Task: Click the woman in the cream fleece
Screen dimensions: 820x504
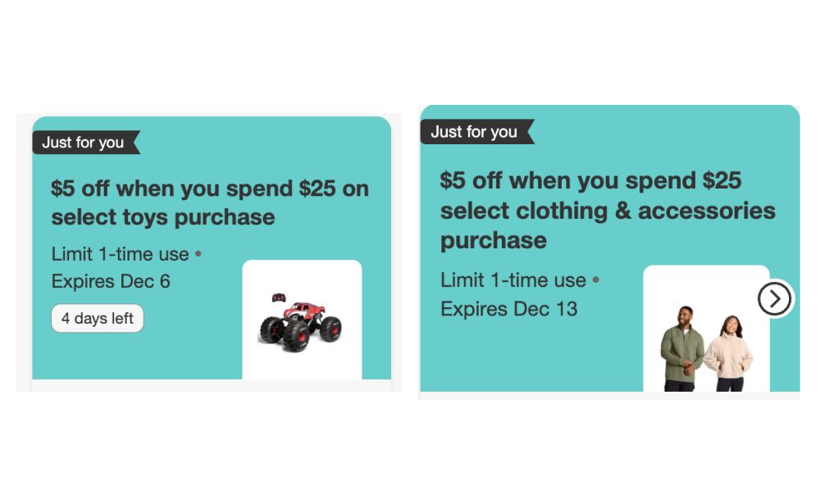Action: pos(727,354)
